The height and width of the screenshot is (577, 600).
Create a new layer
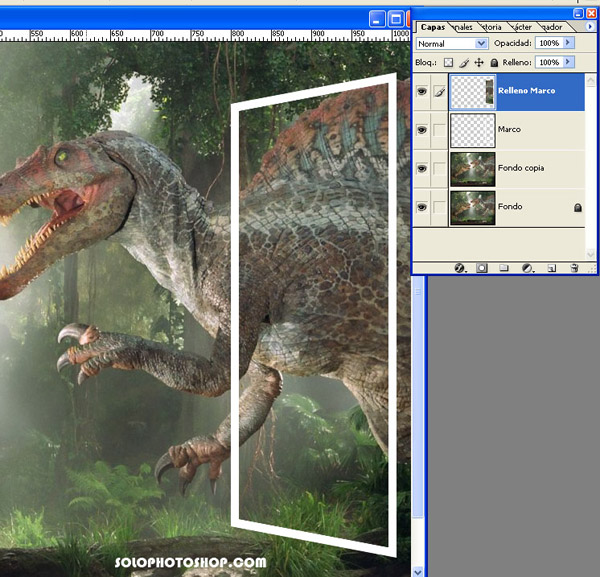click(551, 268)
